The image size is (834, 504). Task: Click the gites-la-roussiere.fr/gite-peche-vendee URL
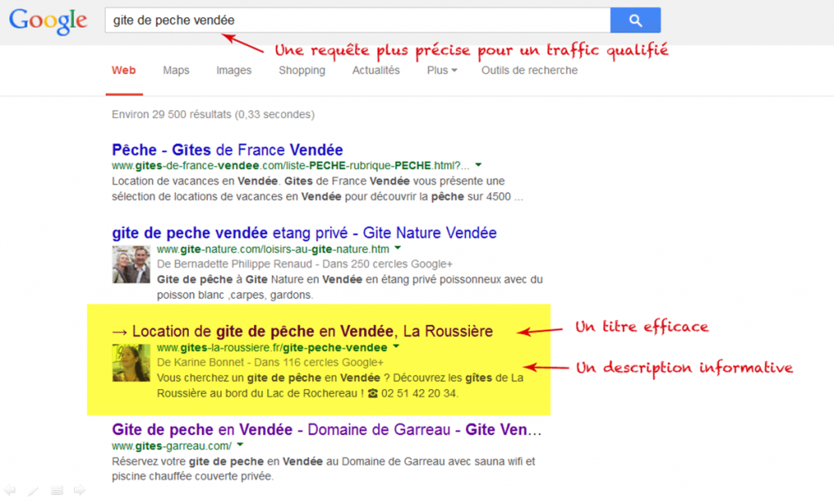pos(272,348)
